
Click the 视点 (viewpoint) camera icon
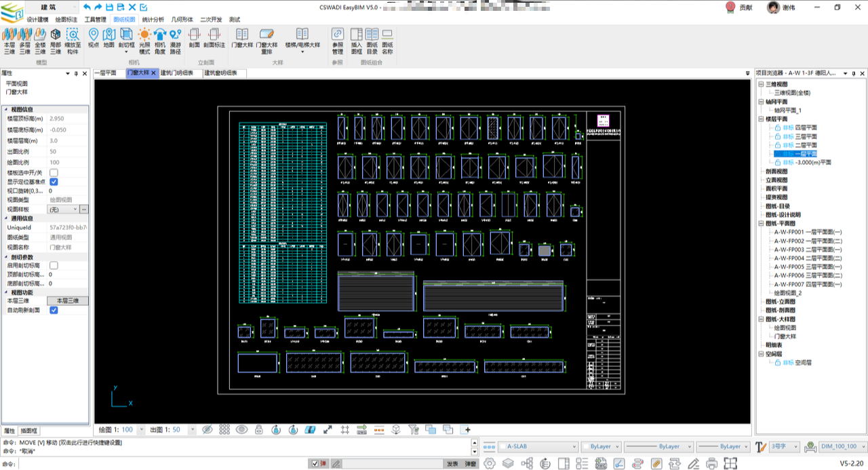93,35
